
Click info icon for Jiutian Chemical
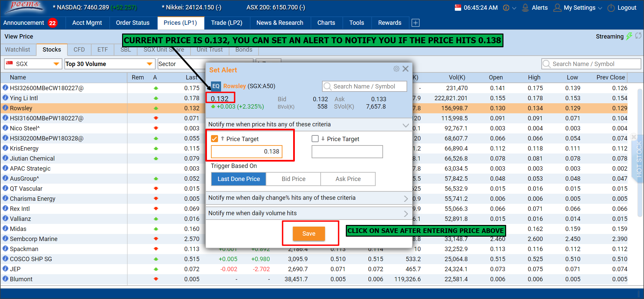[5, 158]
